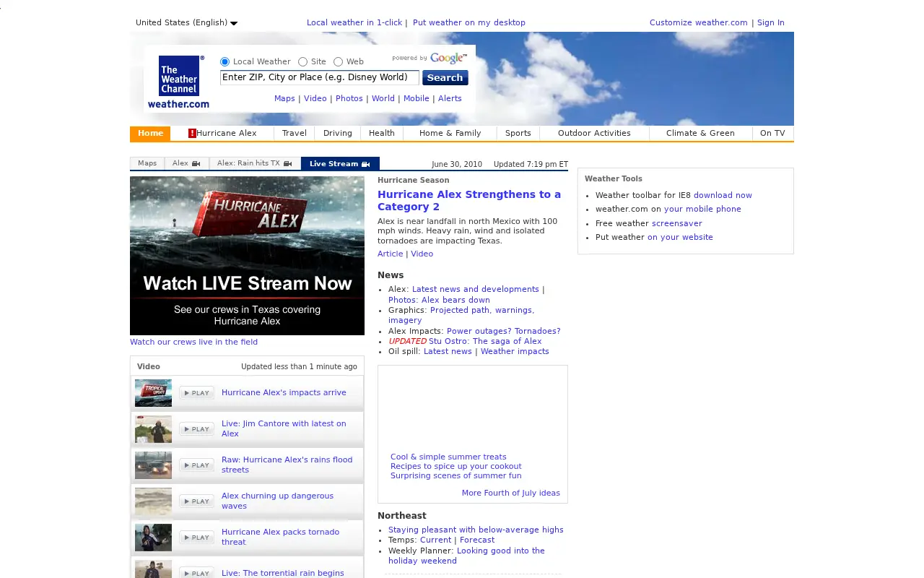Open the Climate & Green menu
This screenshot has height=578, width=924.
click(700, 133)
